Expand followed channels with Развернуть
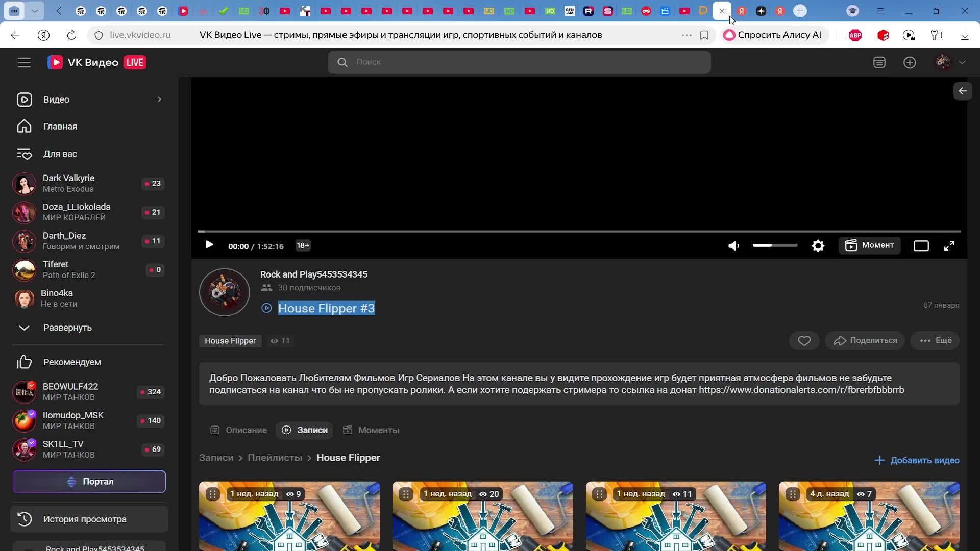 [x=67, y=328]
